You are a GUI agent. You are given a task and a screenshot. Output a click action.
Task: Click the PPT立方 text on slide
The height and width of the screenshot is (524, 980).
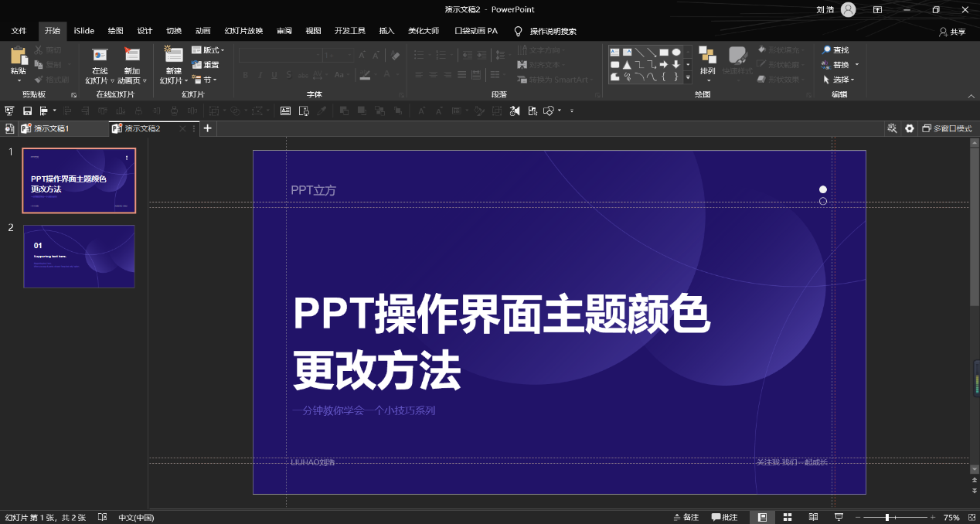pyautogui.click(x=313, y=190)
